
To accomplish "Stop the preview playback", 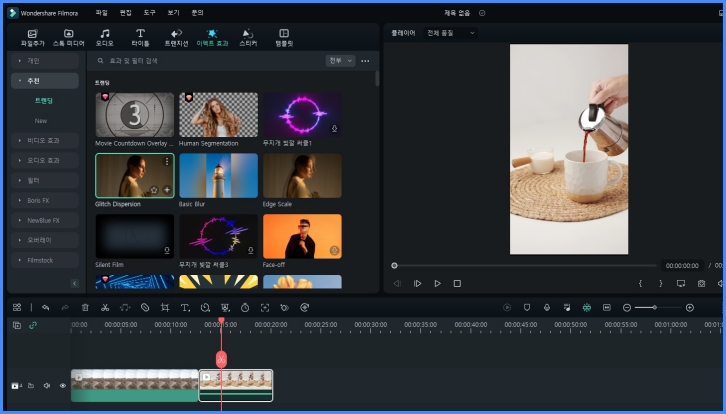I will pos(457,283).
